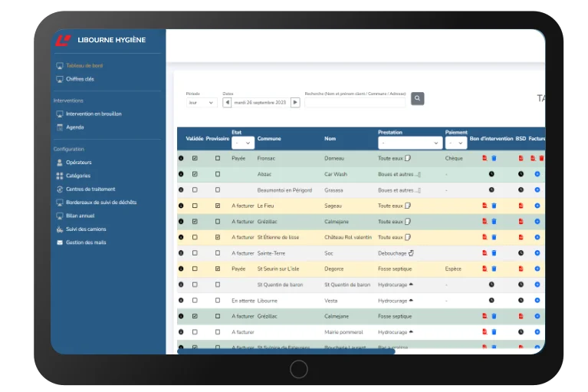The image size is (588, 392).
Task: Open the Paiement filter dropdown
Action: (456, 143)
